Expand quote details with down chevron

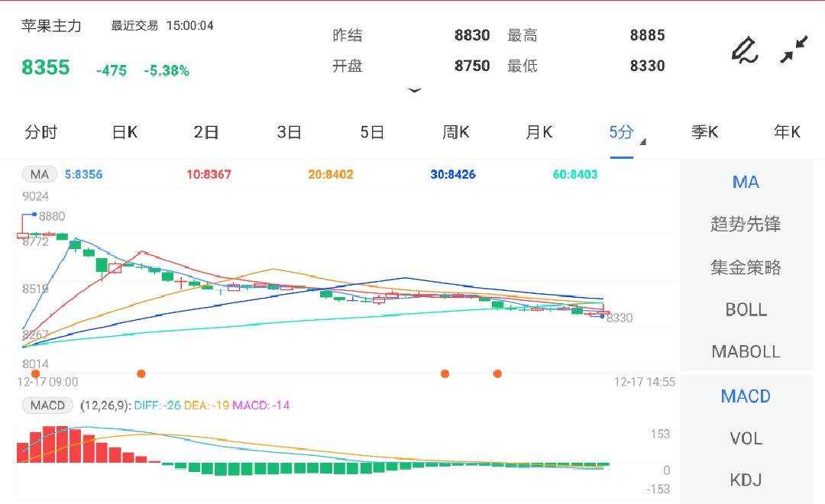[x=415, y=90]
